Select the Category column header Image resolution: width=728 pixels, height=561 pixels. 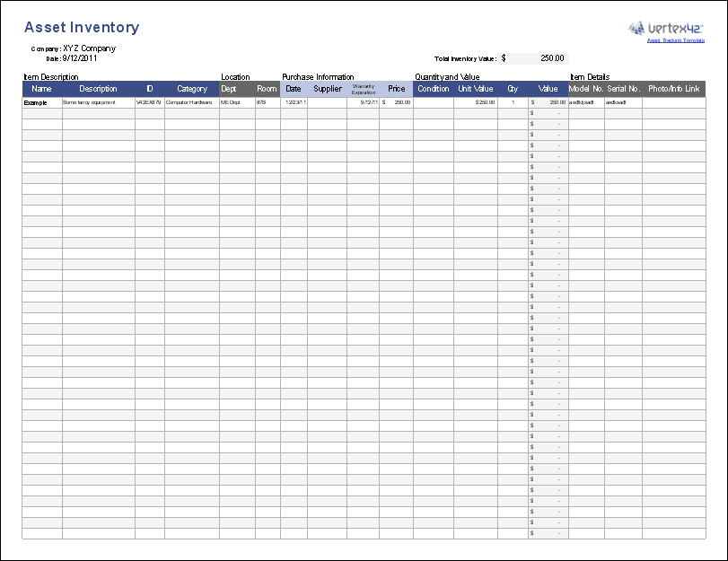pyautogui.click(x=191, y=89)
